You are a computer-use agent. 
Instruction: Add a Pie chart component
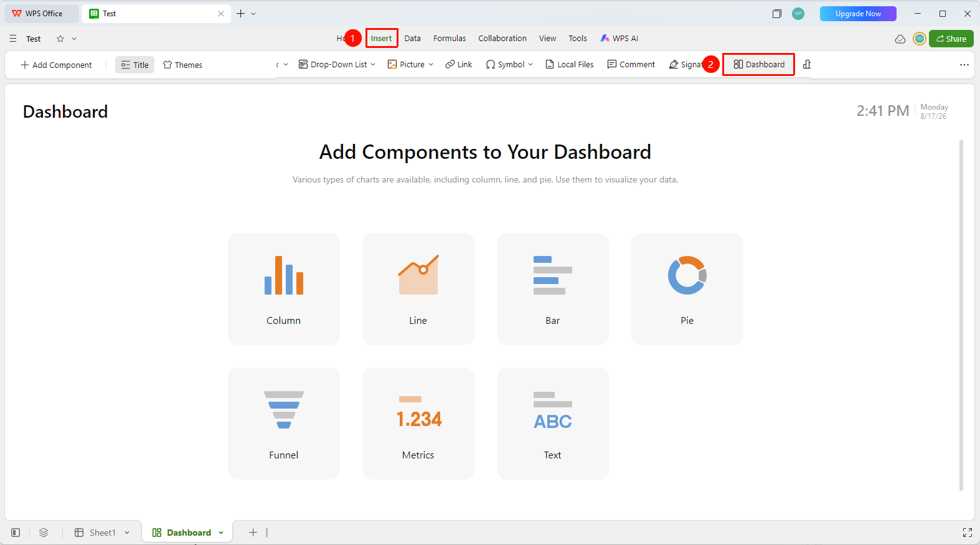[687, 289]
